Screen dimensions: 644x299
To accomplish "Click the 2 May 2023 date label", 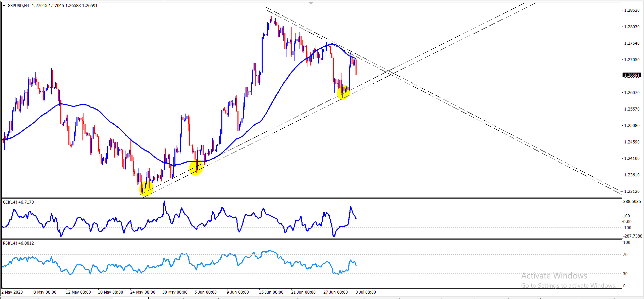I will point(12,292).
